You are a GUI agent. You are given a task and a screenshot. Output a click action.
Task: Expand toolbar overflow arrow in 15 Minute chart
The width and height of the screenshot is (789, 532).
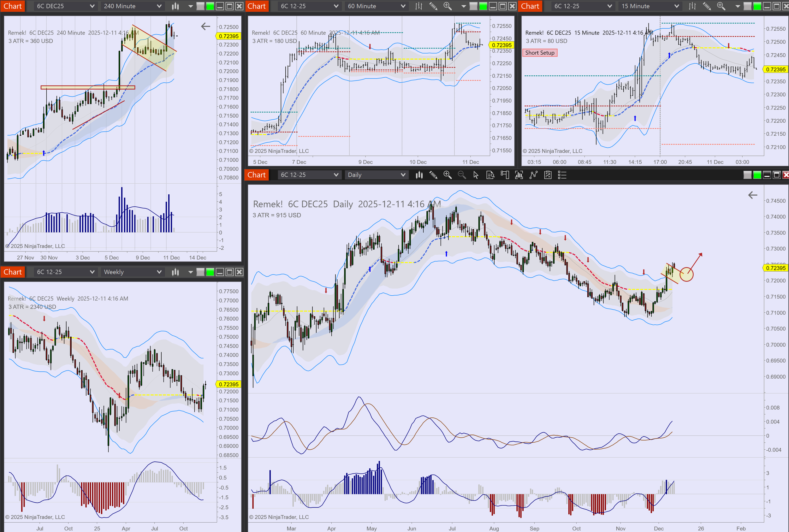click(x=738, y=6)
